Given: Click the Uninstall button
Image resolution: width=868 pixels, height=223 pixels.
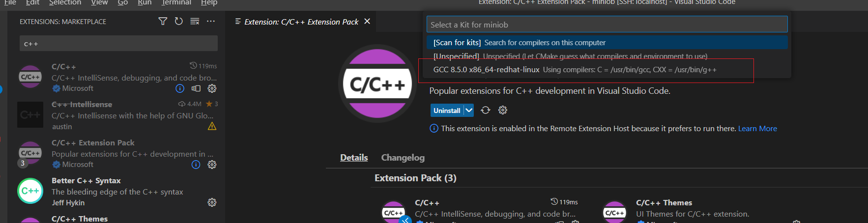Looking at the screenshot, I should (x=447, y=110).
